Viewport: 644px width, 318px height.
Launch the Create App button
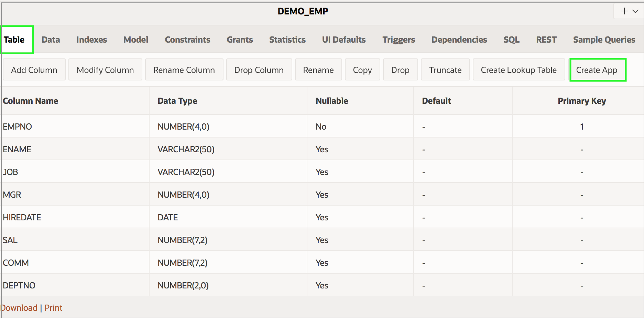(597, 70)
